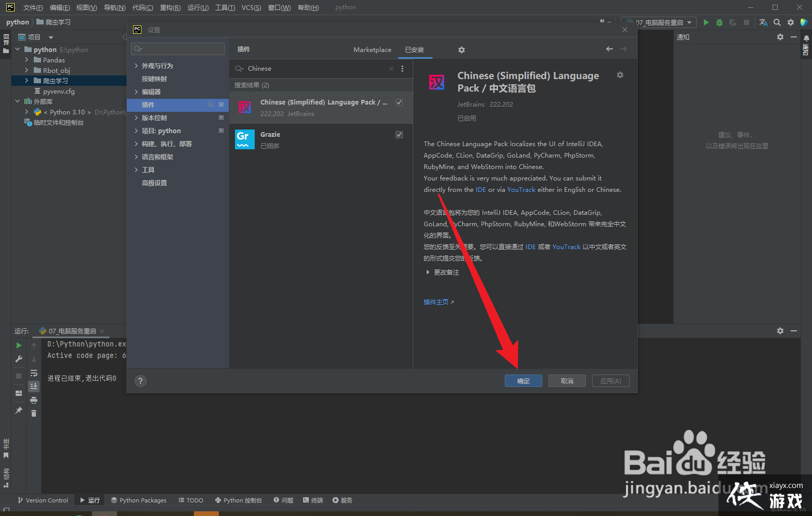Viewport: 812px width, 516px height.
Task: Click restore layout icon in Run panel
Action: [x=19, y=393]
